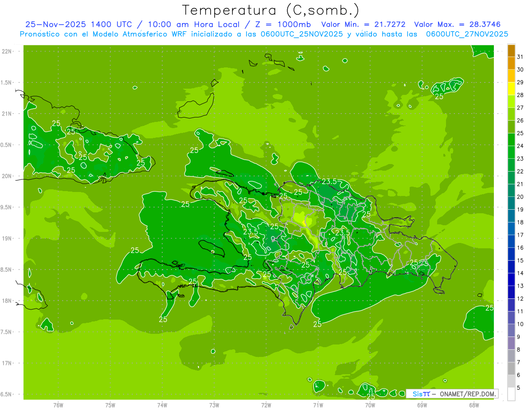Click the "7.5N" latitude axis label
Image resolution: width=532 pixels, height=411 pixels.
(7, 332)
